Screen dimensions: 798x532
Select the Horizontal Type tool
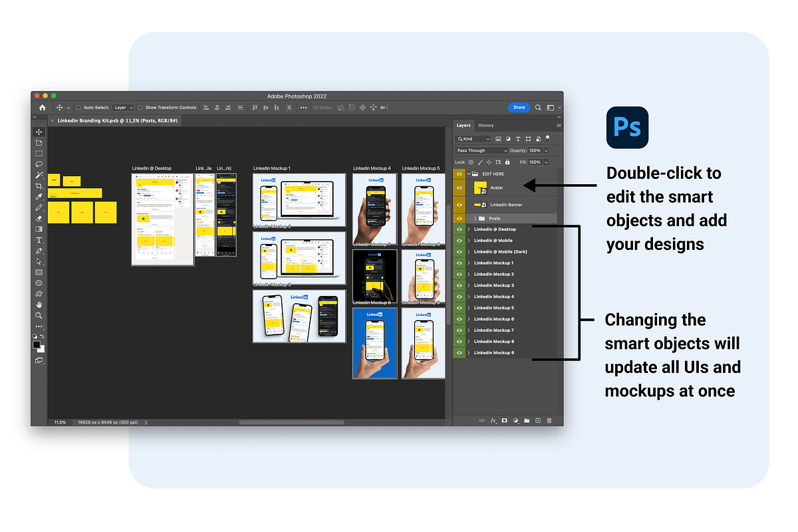pos(39,240)
